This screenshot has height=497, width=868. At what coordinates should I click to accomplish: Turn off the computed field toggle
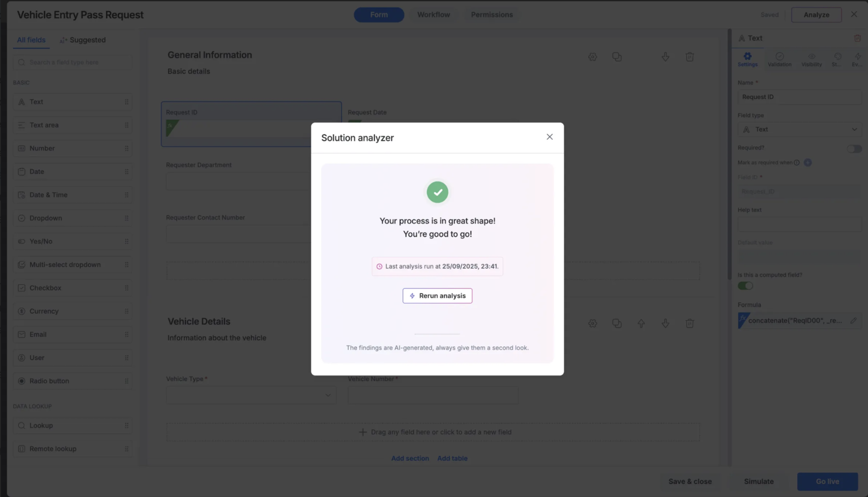[x=745, y=286]
